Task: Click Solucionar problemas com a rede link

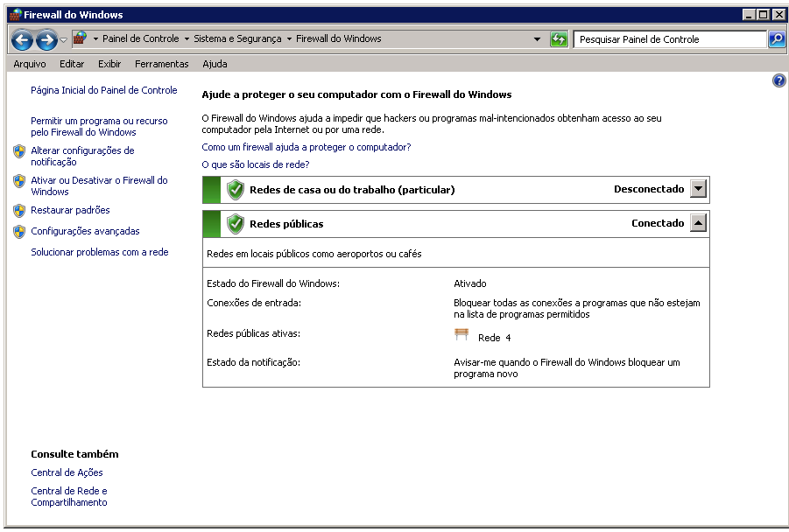Action: click(x=100, y=252)
